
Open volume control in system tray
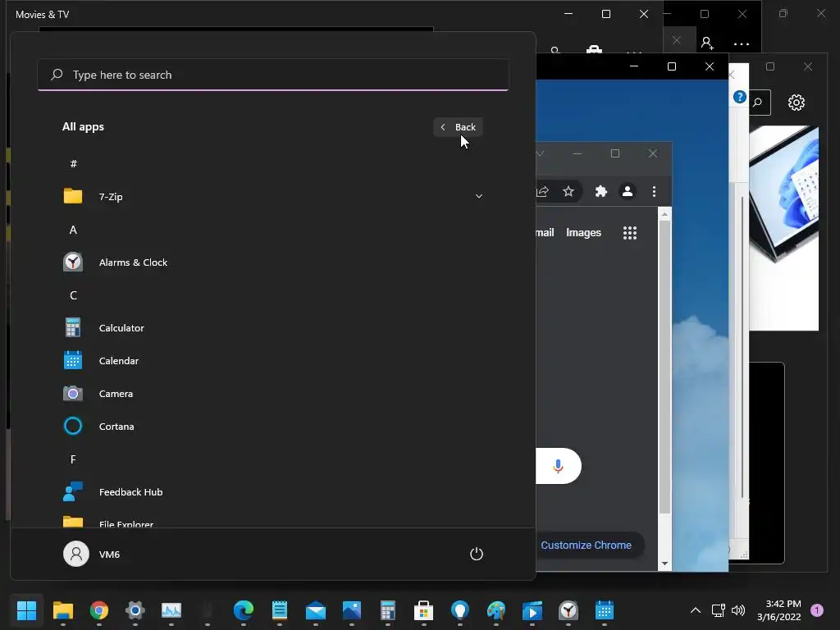[738, 610]
